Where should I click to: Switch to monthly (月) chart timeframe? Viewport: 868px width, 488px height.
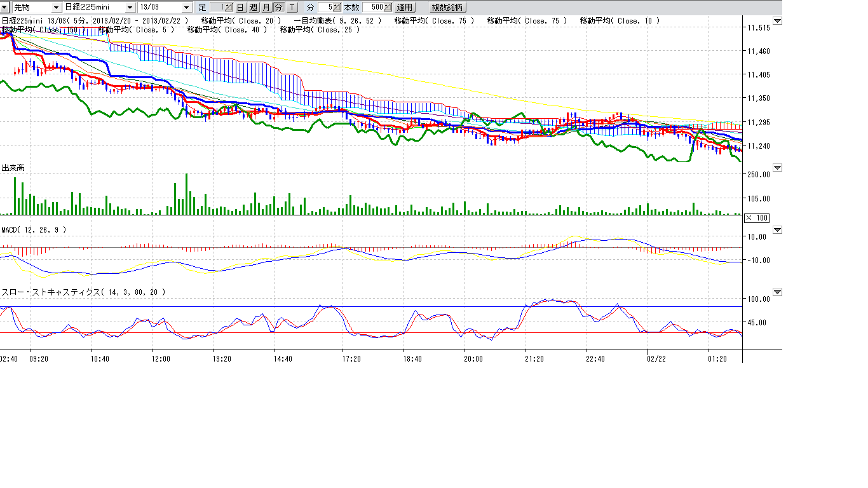coord(266,8)
